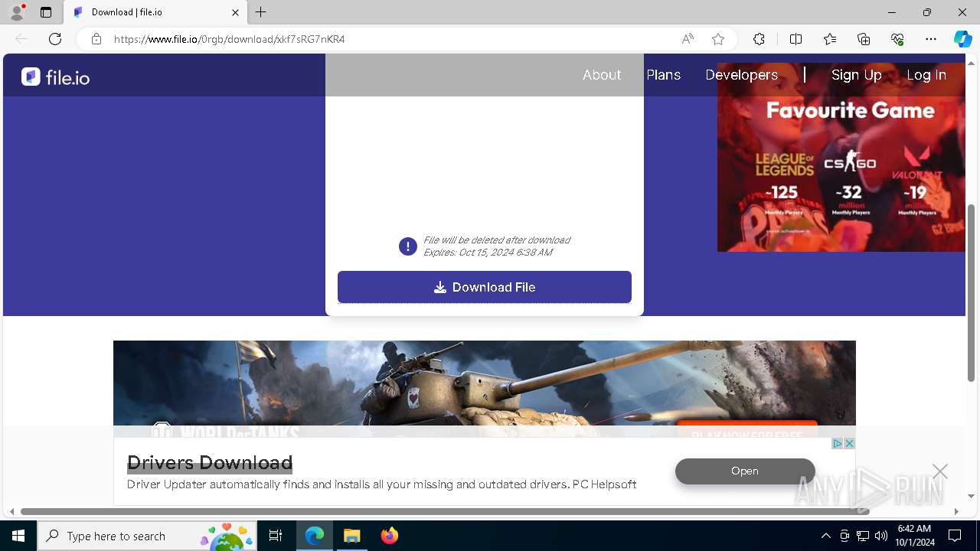View site information lock icon
Screen dimensions: 980x551
click(96, 39)
